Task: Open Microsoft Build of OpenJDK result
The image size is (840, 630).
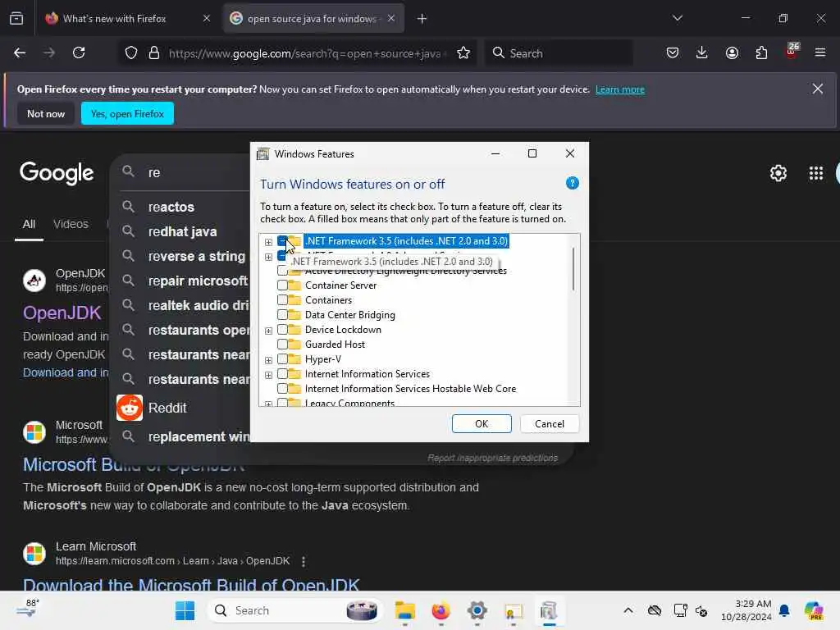Action: (x=134, y=464)
